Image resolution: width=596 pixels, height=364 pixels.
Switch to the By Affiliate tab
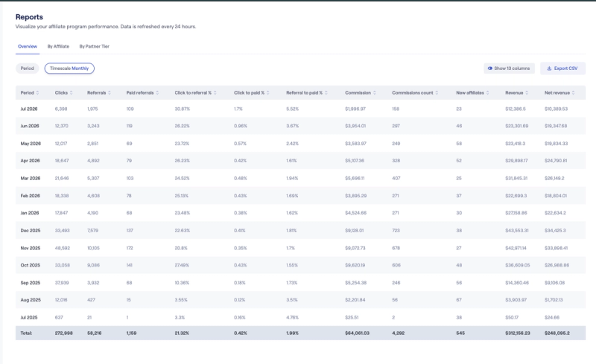pos(58,46)
